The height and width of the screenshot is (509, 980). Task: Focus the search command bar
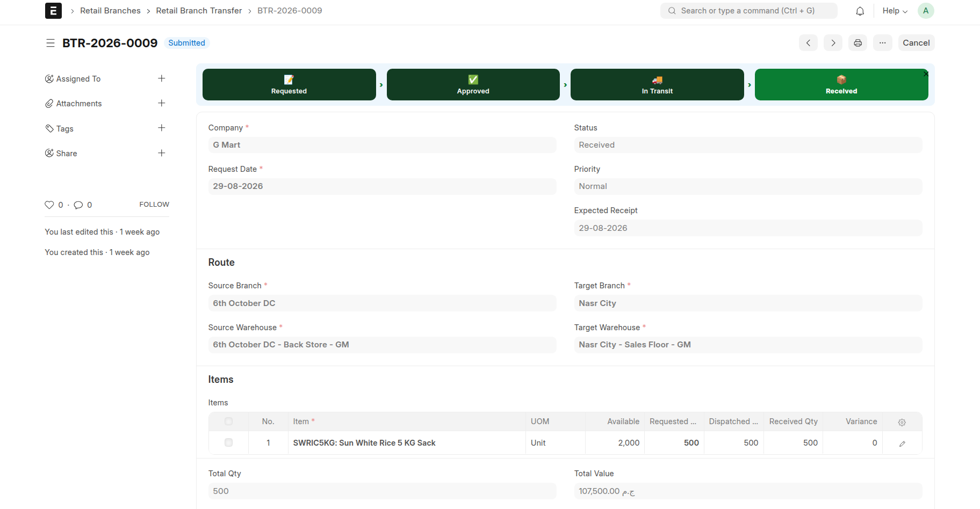point(748,11)
